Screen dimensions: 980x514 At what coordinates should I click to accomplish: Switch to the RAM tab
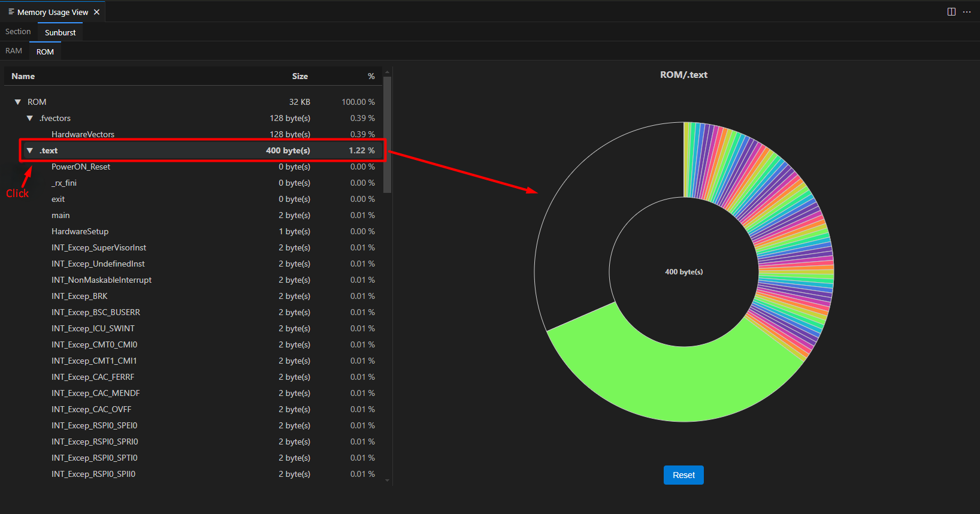coord(14,51)
